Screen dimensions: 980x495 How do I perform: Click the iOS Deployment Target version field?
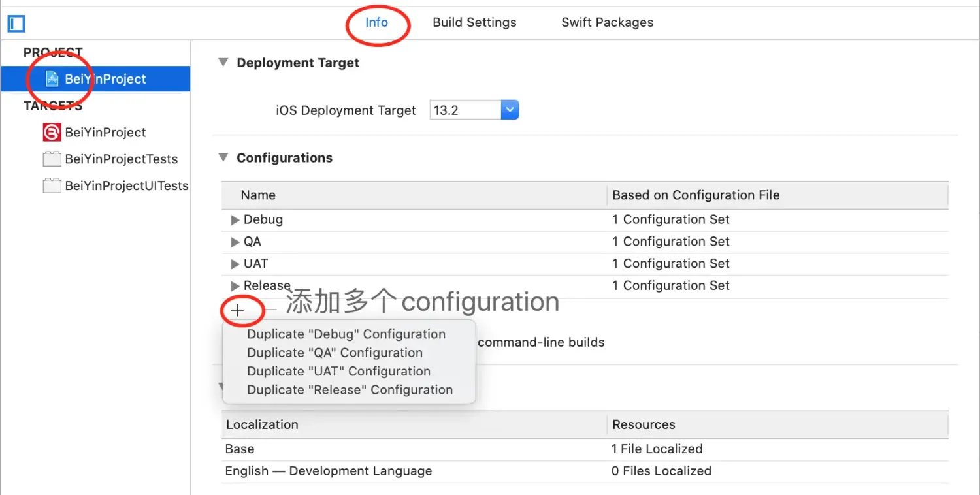click(464, 109)
